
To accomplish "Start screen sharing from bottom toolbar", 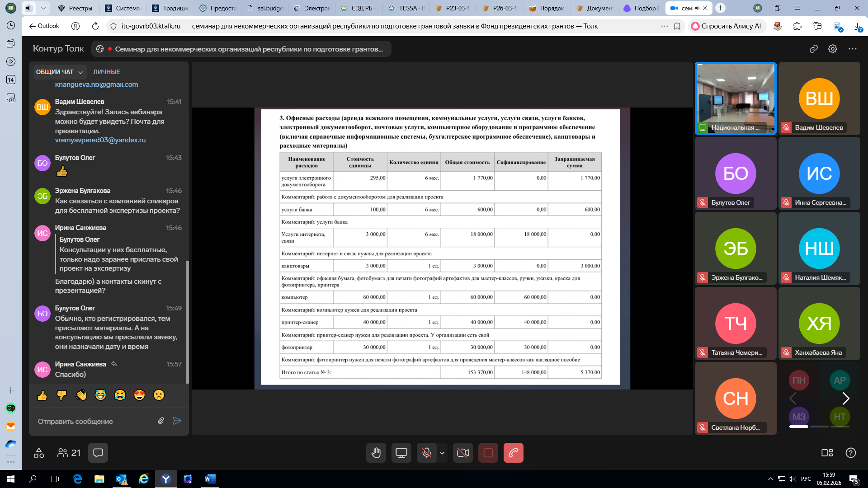I will pyautogui.click(x=401, y=453).
